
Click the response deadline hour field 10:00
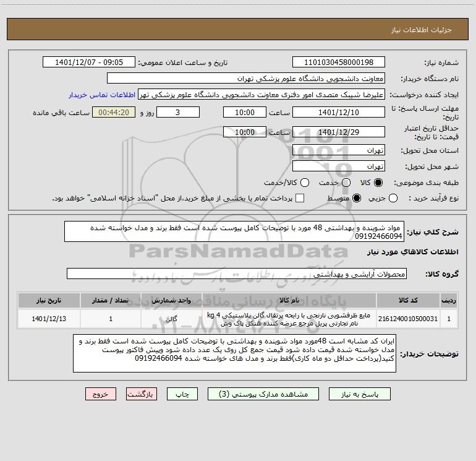(x=245, y=113)
